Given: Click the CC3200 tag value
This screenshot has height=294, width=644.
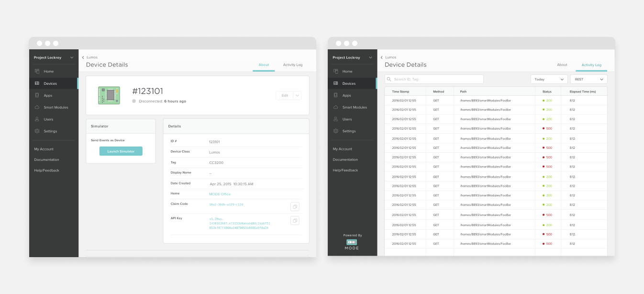Looking at the screenshot, I should coord(216,163).
